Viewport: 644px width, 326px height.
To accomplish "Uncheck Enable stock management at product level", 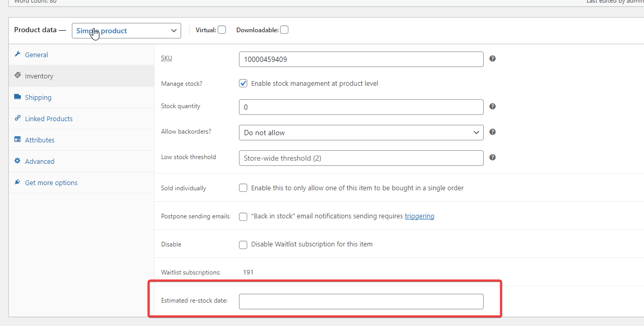I will pos(243,83).
